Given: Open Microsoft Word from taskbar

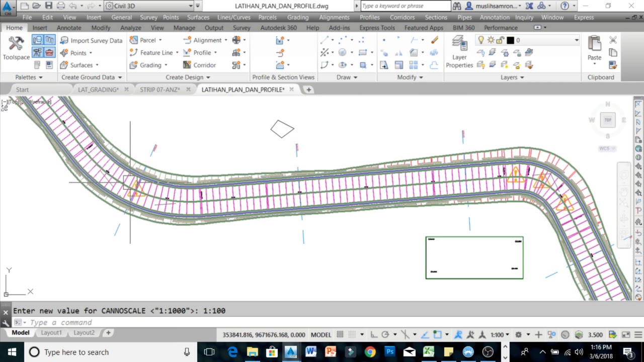Looking at the screenshot, I should pos(310,352).
